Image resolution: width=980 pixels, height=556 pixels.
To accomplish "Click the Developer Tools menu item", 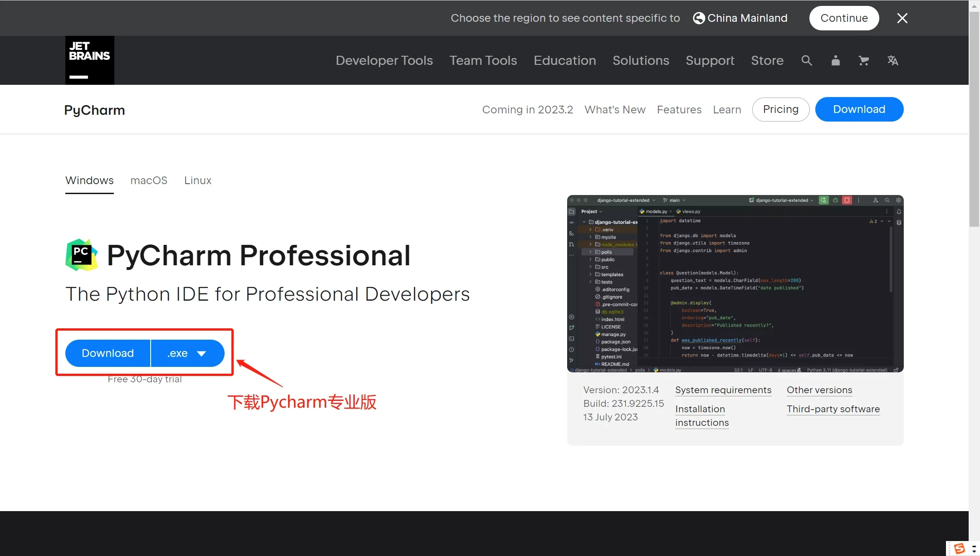I will (x=384, y=61).
